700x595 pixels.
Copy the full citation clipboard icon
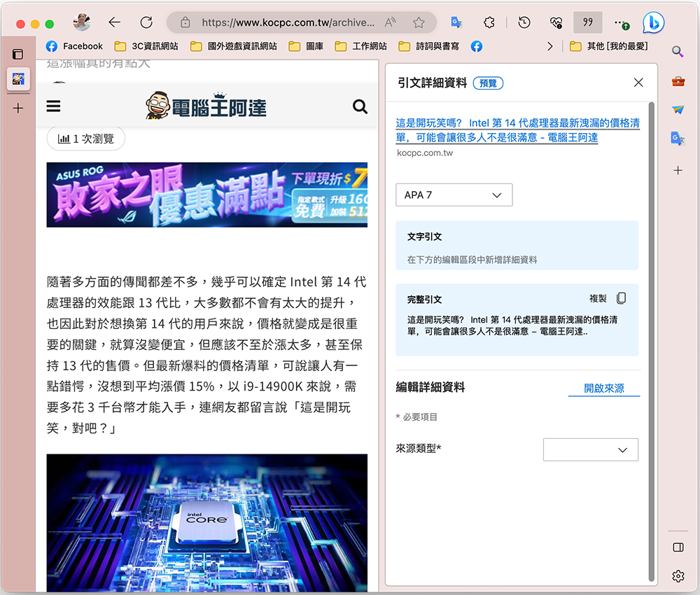click(621, 298)
